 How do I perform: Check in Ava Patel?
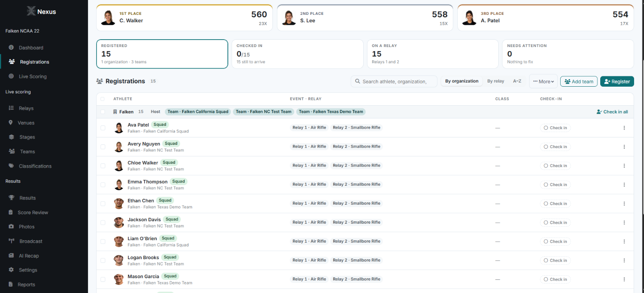555,128
